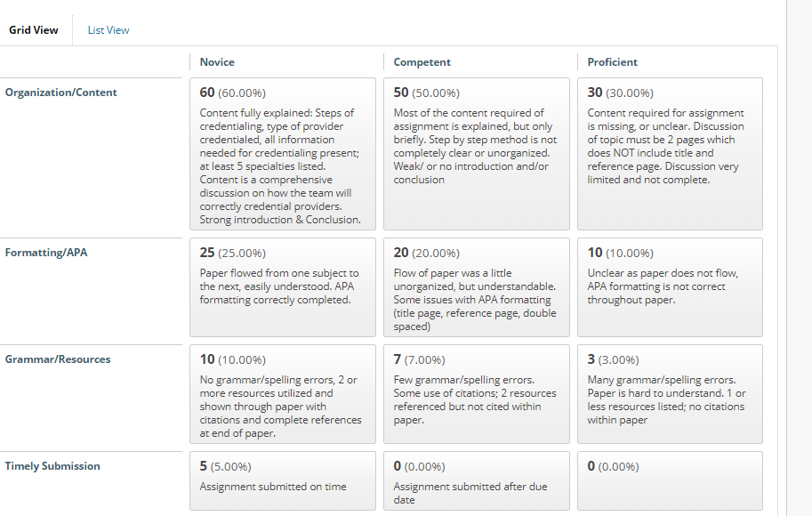Select the 10 points Grammar/Resources Novice cell

[283, 394]
